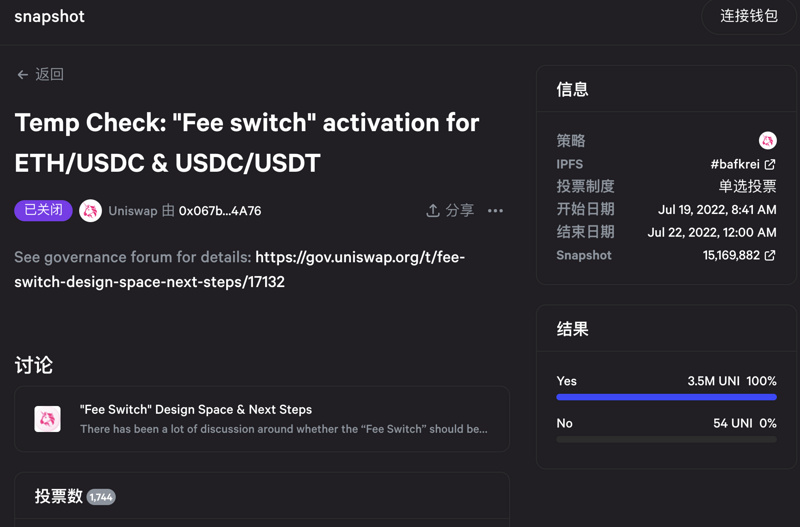
Task: Click the author address 0x067b...4A76
Action: [219, 211]
